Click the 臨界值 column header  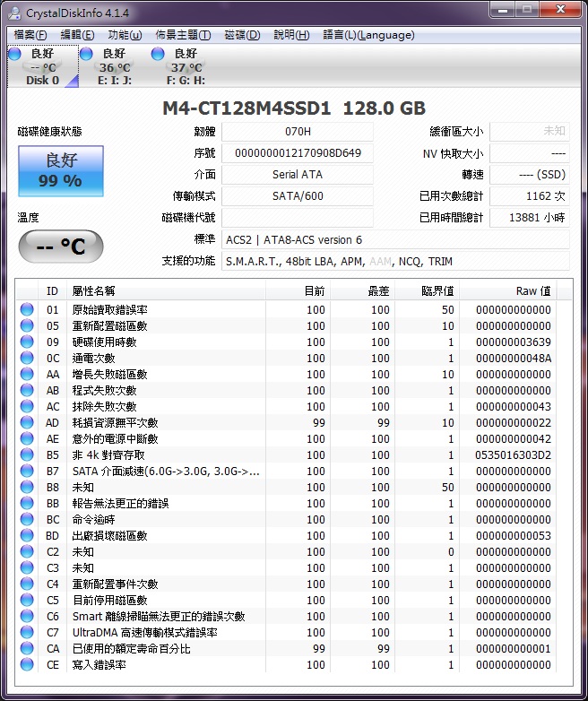click(x=427, y=291)
